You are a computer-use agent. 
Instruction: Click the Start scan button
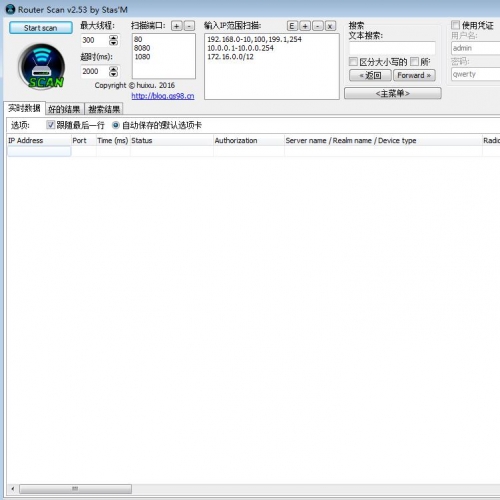(41, 28)
